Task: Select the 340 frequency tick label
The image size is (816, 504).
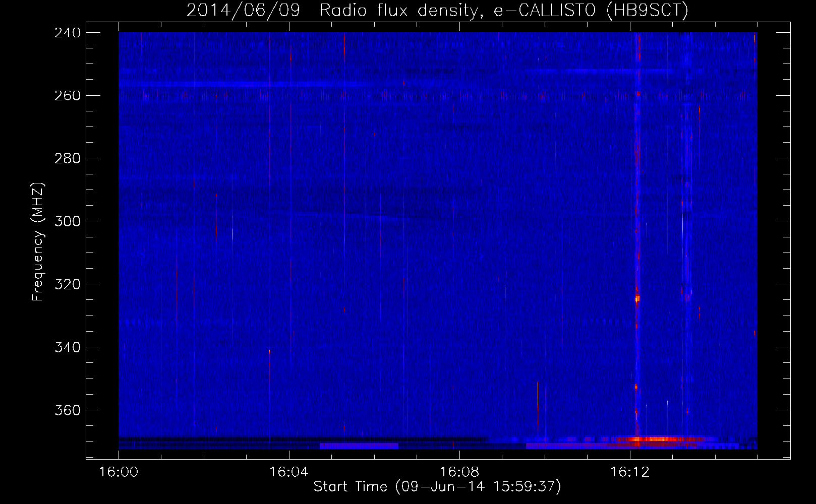Action: [x=68, y=347]
